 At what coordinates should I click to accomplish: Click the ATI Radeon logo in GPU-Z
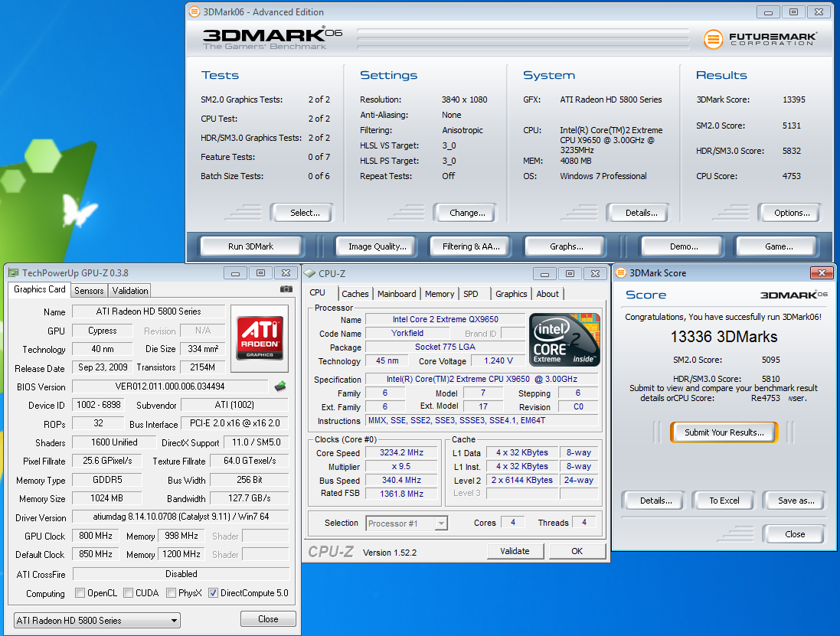point(260,338)
